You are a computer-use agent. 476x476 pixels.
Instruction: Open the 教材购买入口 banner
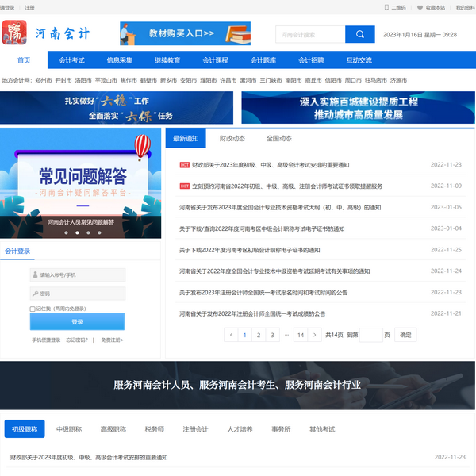(185, 33)
